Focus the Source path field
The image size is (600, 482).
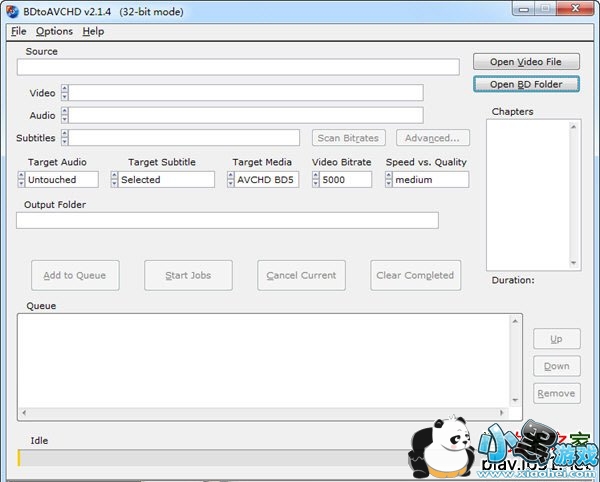coord(238,67)
